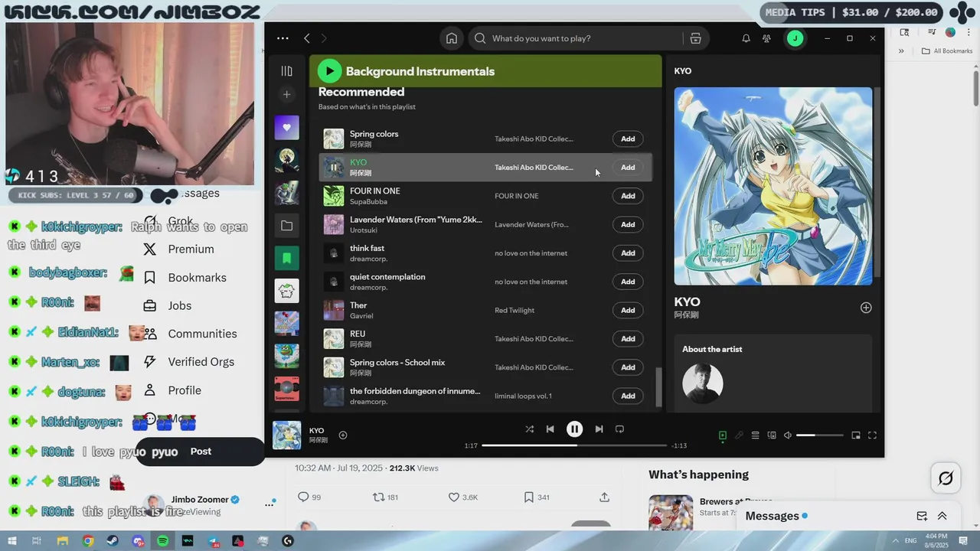980x551 pixels.
Task: Pause the current song KYO
Action: pyautogui.click(x=574, y=429)
